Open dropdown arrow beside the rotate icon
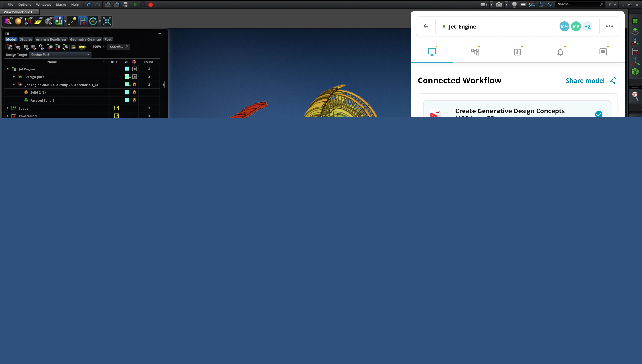642x364 pixels. pyautogui.click(x=100, y=21)
